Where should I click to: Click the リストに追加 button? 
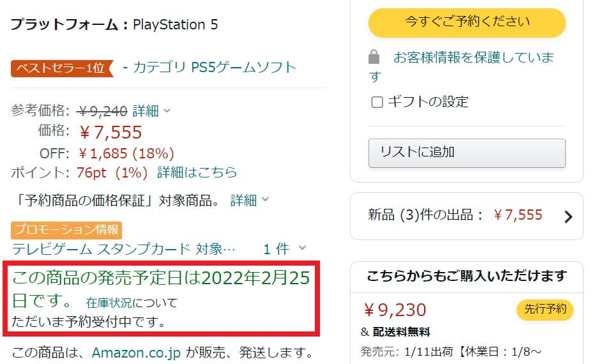[467, 153]
